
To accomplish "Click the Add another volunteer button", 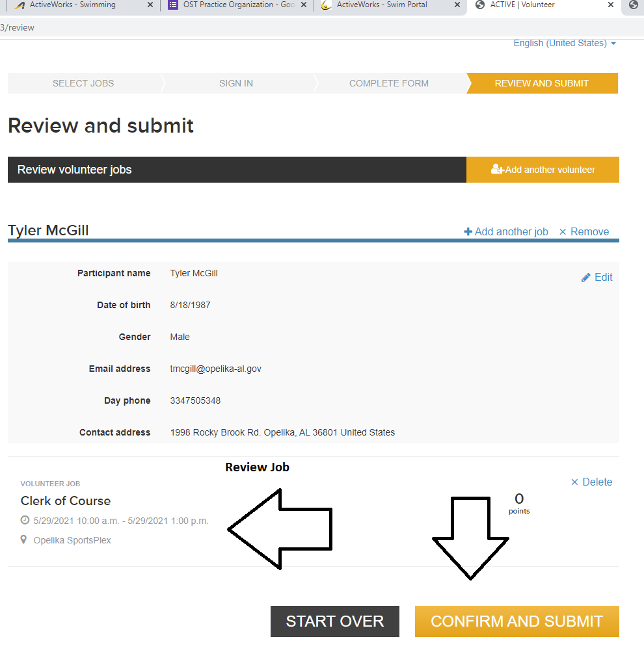I will [543, 170].
